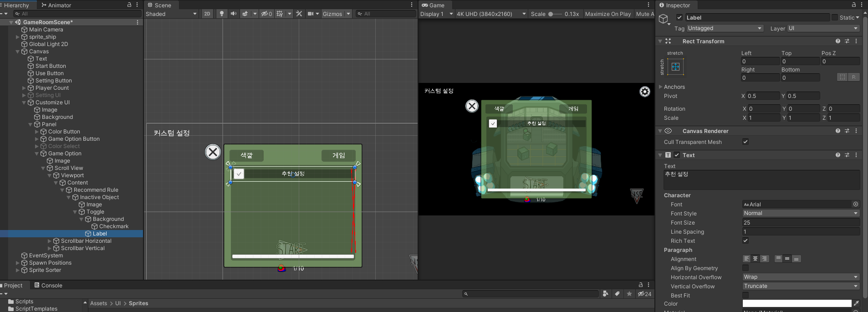Open the Font object picker circle
The image size is (868, 312).
coord(856,204)
